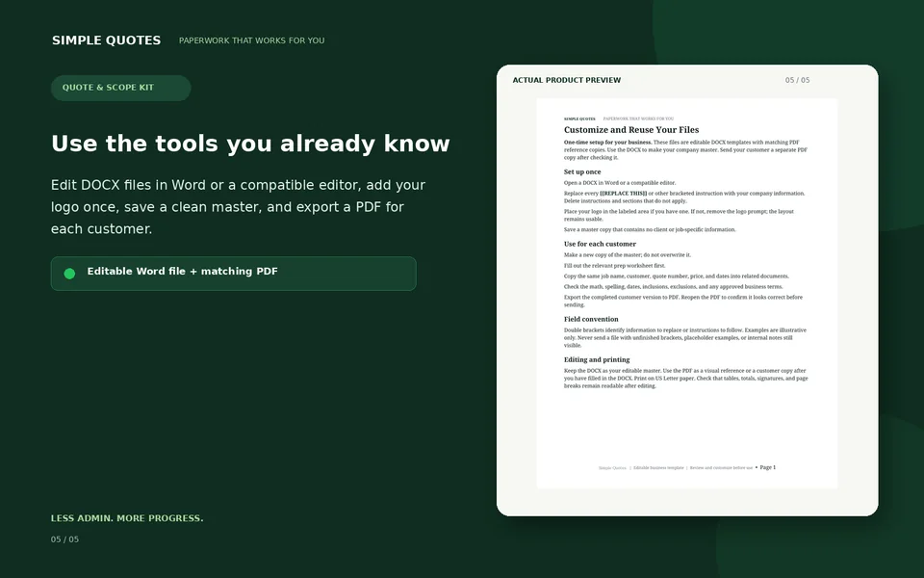Viewport: 924px width, 578px height.
Task: Click Editable Word file + matching PDF pill
Action: tap(233, 274)
